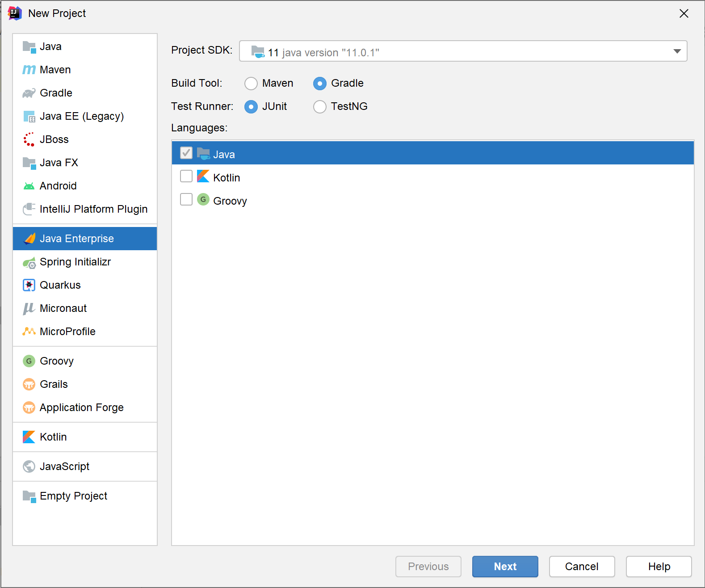Enable the Groovy language checkbox
The width and height of the screenshot is (705, 588).
(186, 199)
